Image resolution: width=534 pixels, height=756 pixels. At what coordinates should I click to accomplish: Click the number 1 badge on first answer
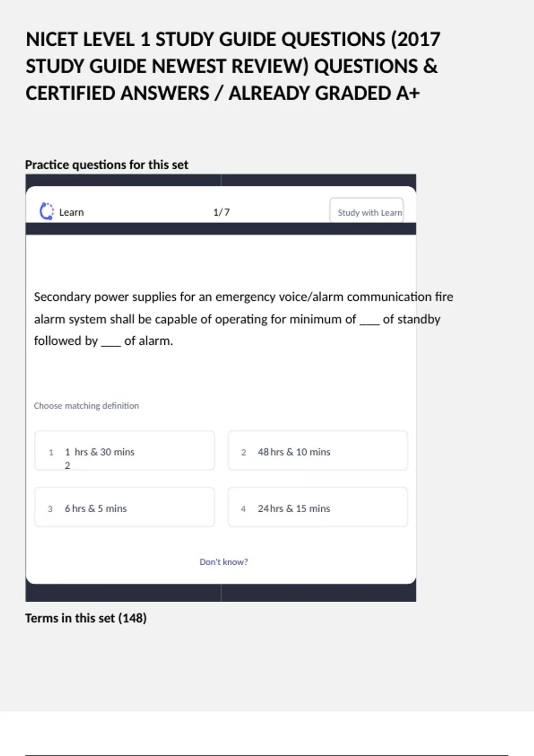click(51, 453)
